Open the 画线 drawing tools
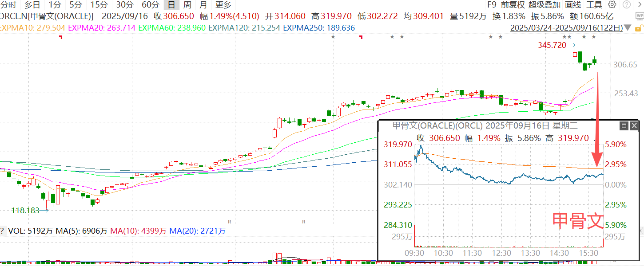This screenshot has width=644, height=266. click(573, 5)
